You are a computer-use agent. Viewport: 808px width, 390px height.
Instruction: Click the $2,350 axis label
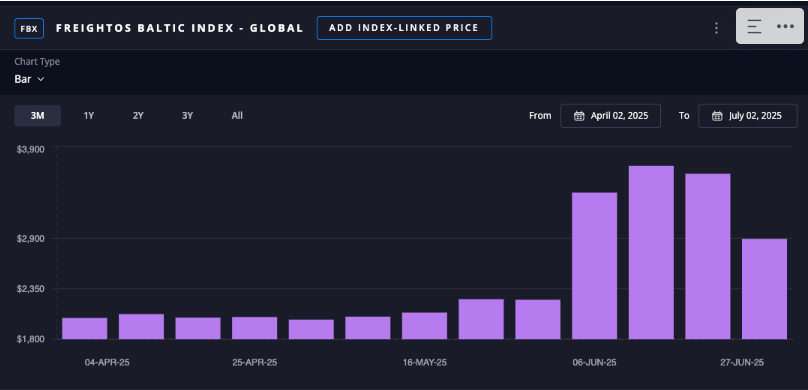[31, 289]
